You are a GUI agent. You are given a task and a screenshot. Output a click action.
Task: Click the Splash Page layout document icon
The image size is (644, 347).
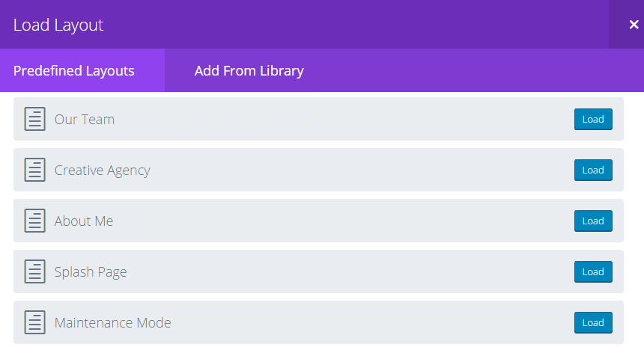[x=35, y=271]
